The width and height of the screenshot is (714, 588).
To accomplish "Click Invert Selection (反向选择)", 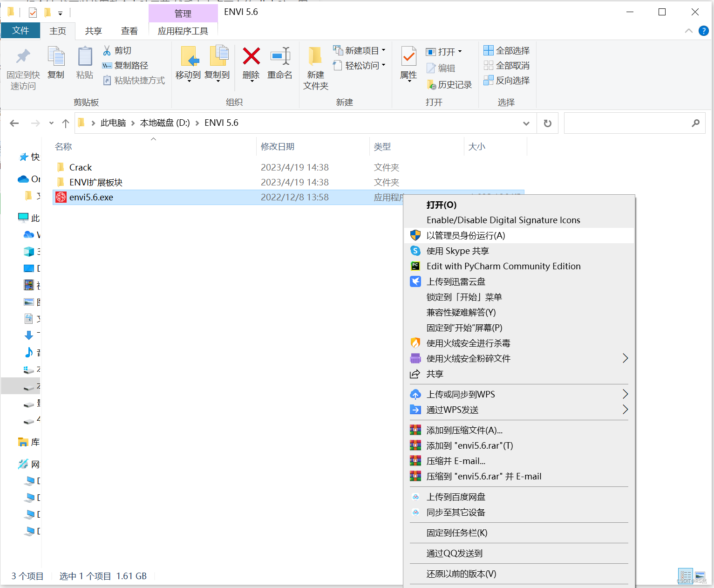I will pos(507,80).
